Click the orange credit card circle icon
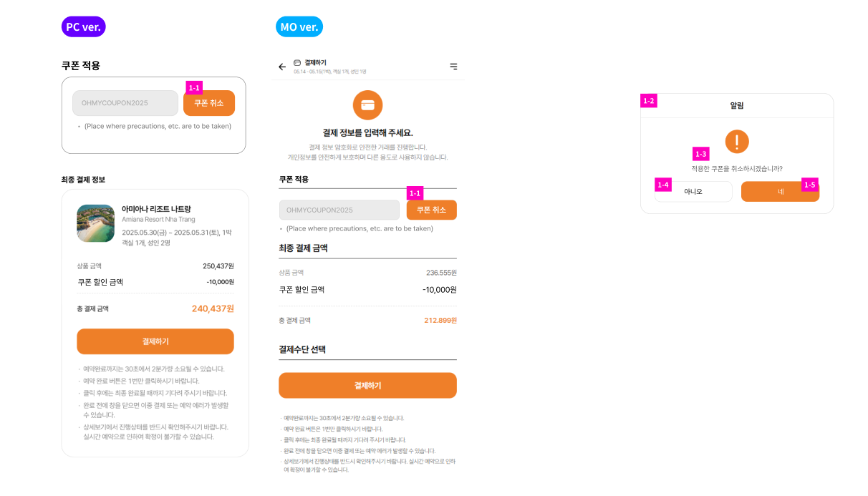The height and width of the screenshot is (496, 868). [367, 105]
